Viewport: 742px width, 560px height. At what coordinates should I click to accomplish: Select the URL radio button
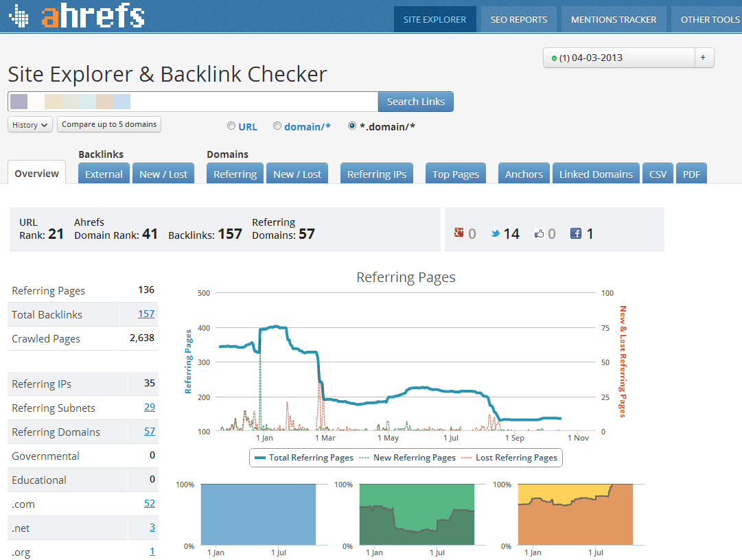point(231,126)
